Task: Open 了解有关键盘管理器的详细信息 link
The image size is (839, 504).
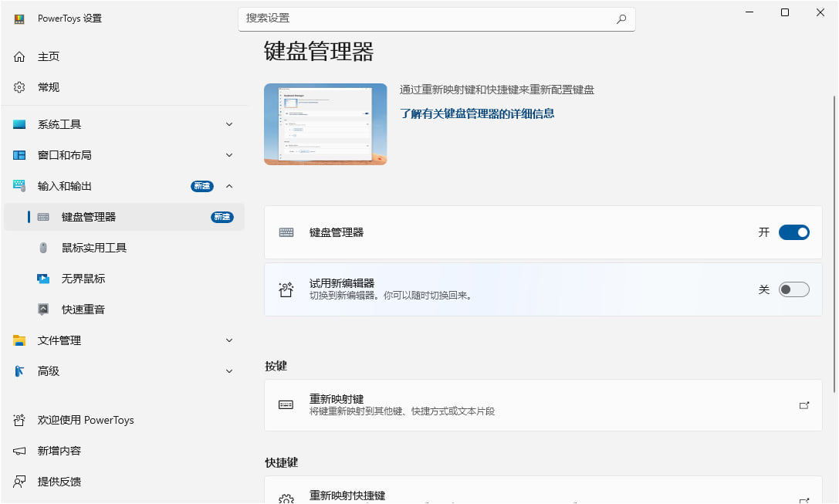Action: [477, 113]
